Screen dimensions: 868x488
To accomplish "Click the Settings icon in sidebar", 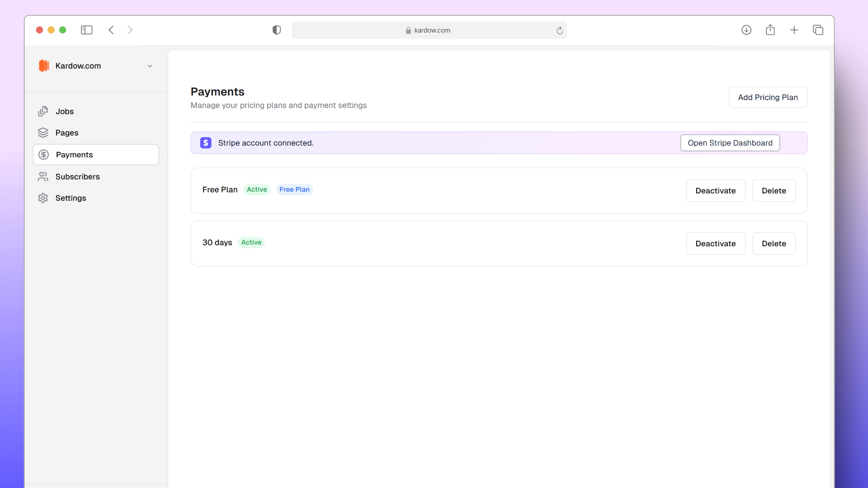I will [x=43, y=198].
